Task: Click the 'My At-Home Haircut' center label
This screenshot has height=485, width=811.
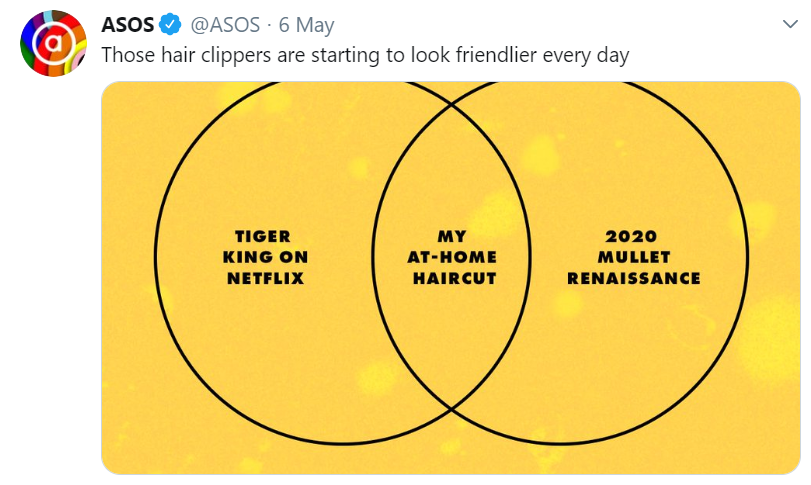Action: pos(453,257)
